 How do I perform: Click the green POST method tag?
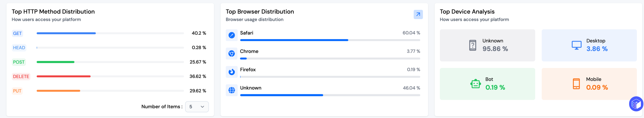[x=19, y=62]
